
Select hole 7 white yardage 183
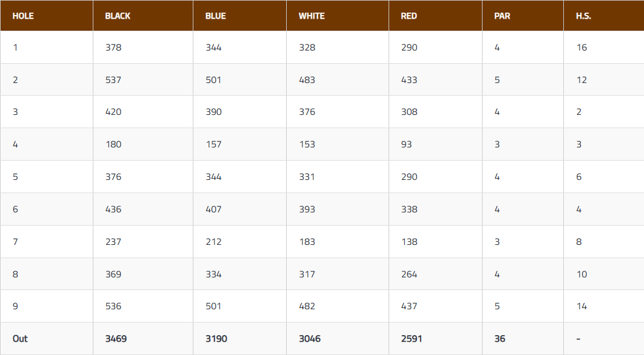pyautogui.click(x=307, y=242)
